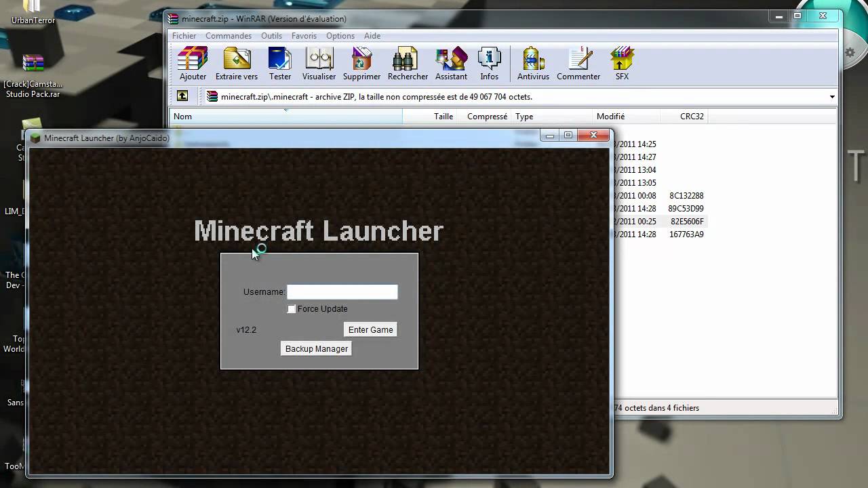Click the WinRAR status bar file count text
Viewport: 868px width, 488px height.
pos(656,408)
